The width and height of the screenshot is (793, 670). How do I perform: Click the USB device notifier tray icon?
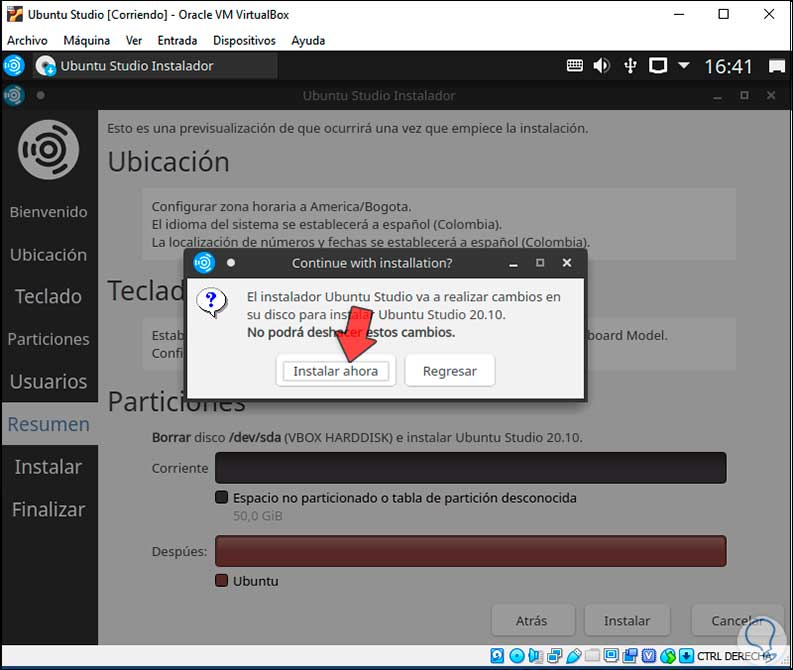(x=630, y=66)
